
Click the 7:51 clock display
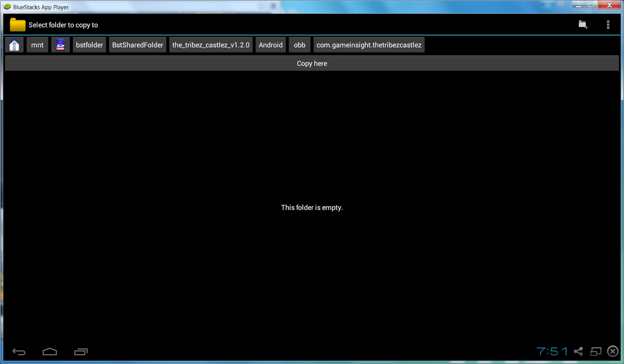point(552,352)
